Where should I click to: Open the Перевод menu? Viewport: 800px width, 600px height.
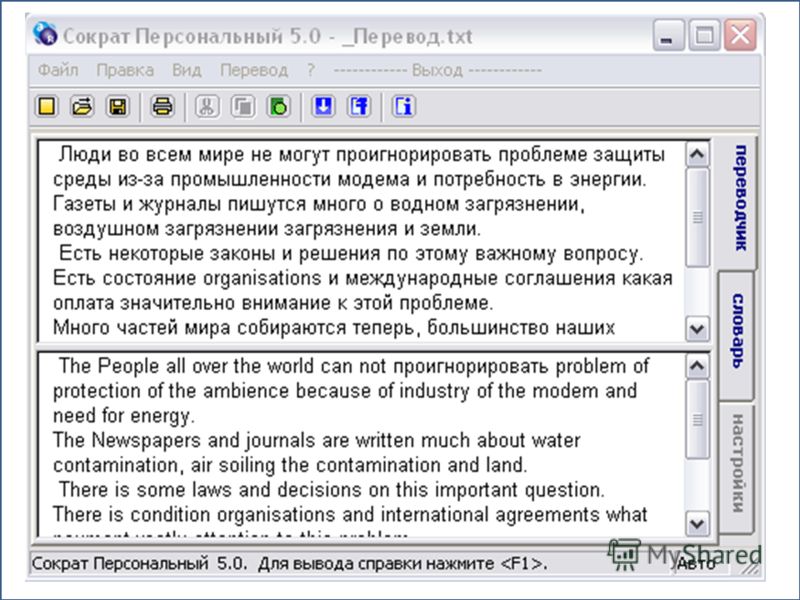[x=254, y=70]
